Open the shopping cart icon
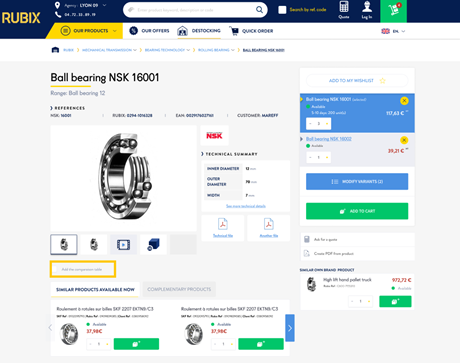 click(x=393, y=11)
